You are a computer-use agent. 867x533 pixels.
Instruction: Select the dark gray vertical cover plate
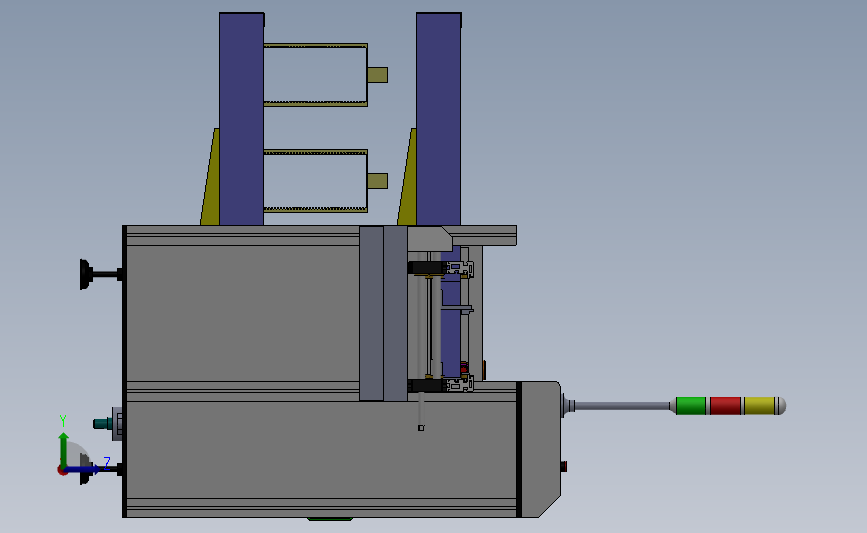tap(383, 313)
